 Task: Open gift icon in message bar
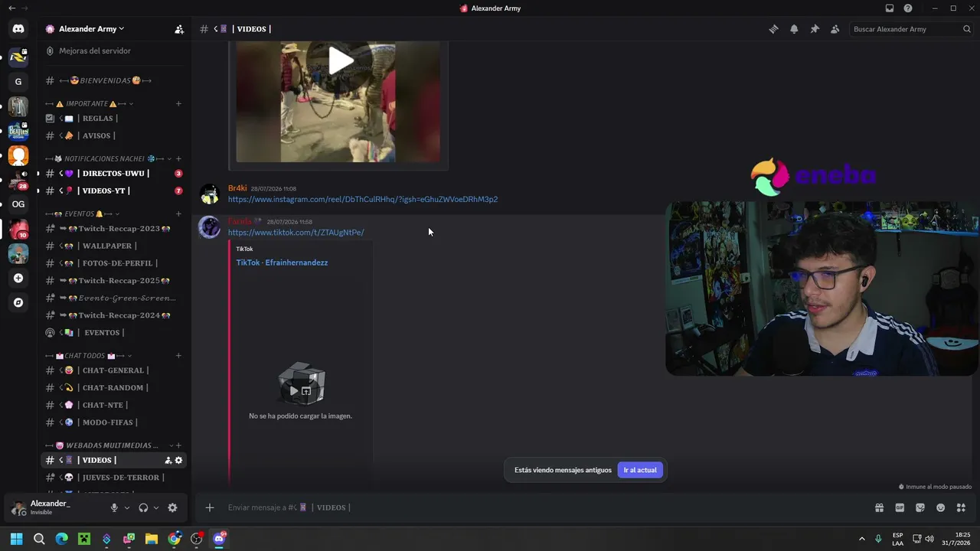pos(880,507)
